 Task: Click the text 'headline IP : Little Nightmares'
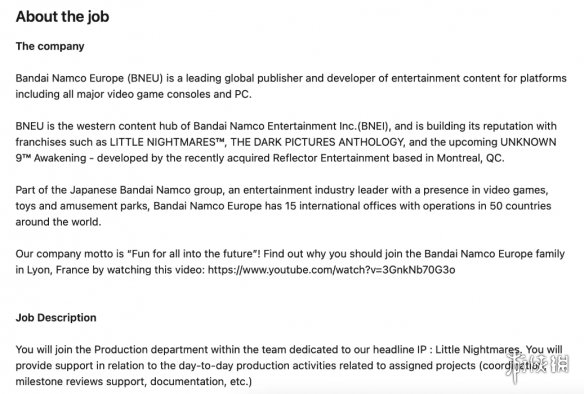click(447, 350)
